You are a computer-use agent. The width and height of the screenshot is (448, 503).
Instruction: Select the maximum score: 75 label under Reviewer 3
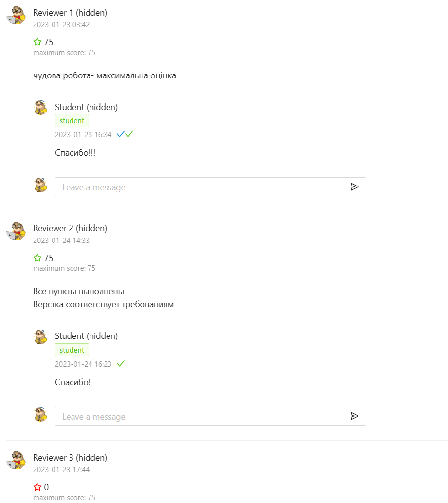[x=64, y=497]
